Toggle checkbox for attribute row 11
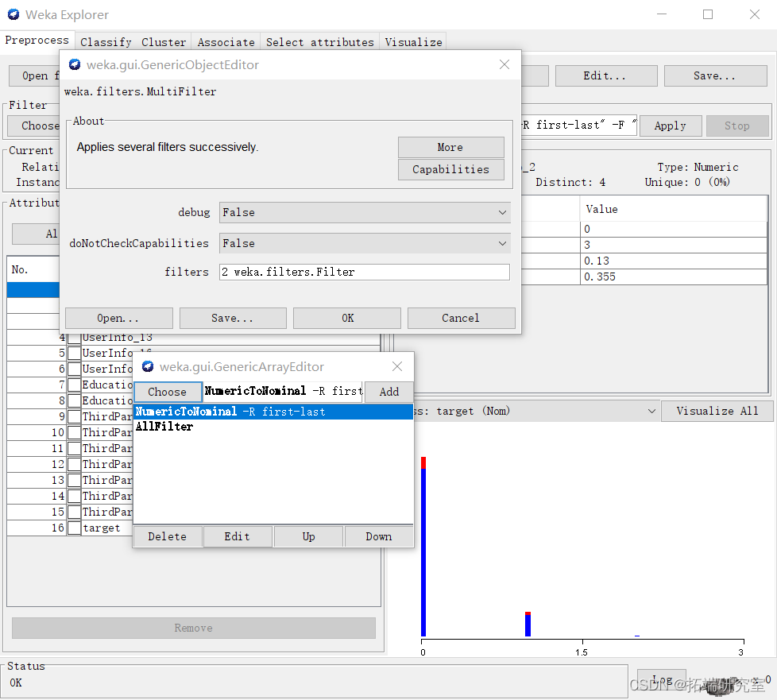The height and width of the screenshot is (700, 777). tap(74, 449)
